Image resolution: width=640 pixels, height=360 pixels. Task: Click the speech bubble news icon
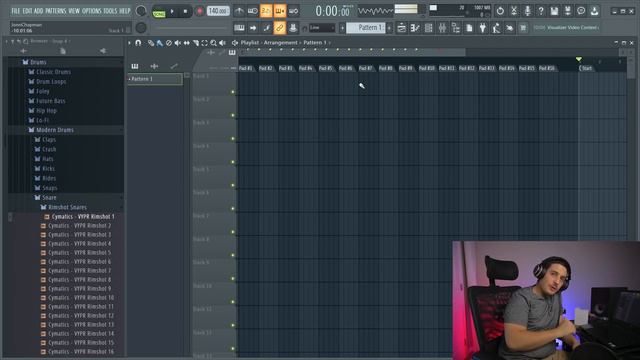click(581, 11)
